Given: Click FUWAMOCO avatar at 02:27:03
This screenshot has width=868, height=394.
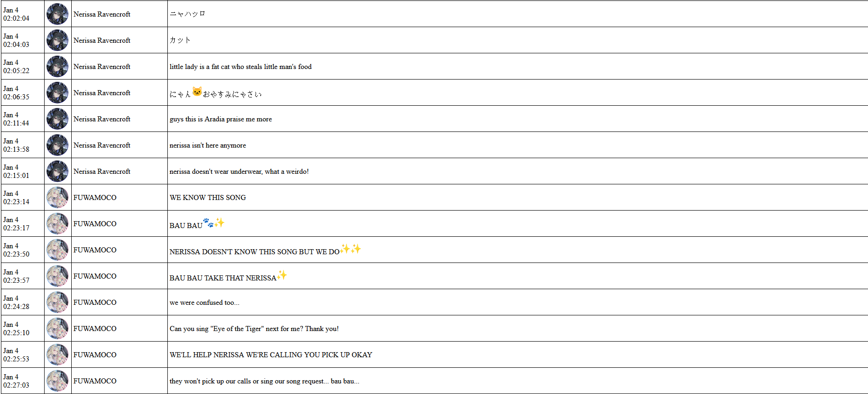Looking at the screenshot, I should pos(57,381).
